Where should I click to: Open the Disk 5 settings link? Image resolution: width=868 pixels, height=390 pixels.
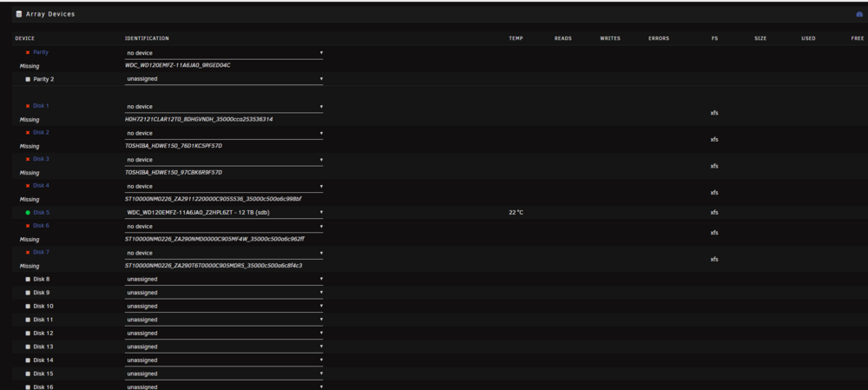(x=41, y=212)
